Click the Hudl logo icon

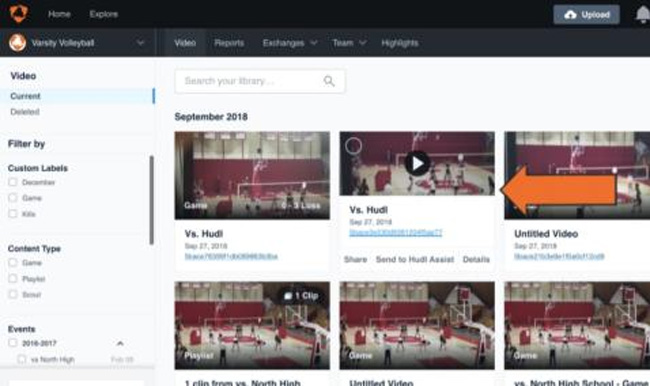19,14
